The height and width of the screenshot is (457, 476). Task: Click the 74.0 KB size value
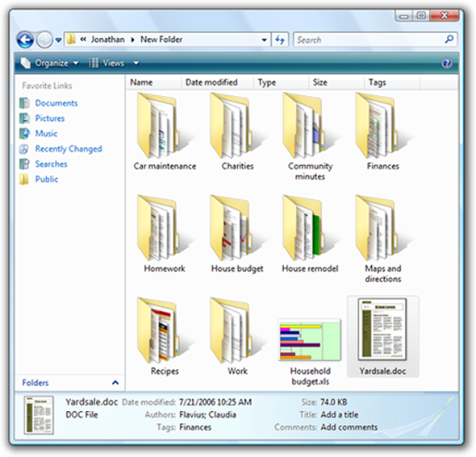[x=334, y=402]
